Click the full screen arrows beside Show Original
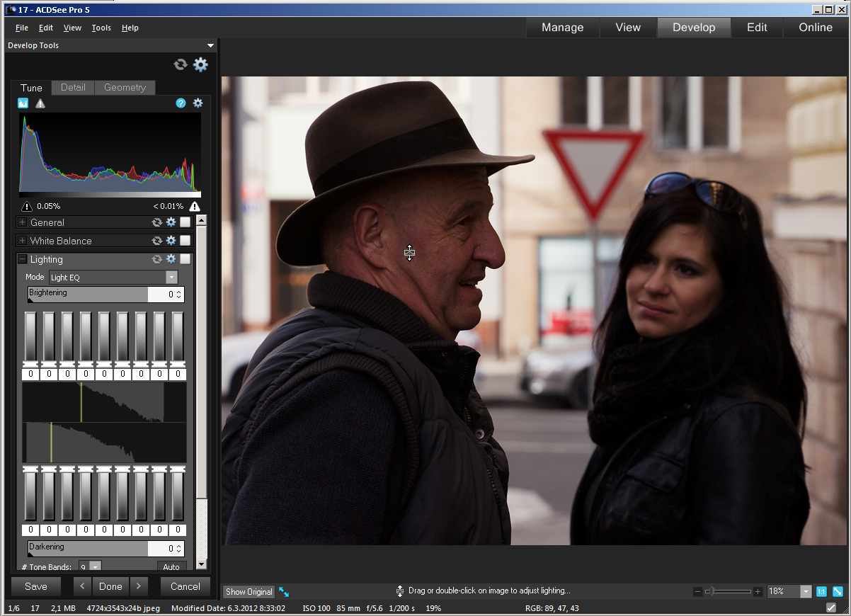Image resolution: width=851 pixels, height=616 pixels. [284, 591]
